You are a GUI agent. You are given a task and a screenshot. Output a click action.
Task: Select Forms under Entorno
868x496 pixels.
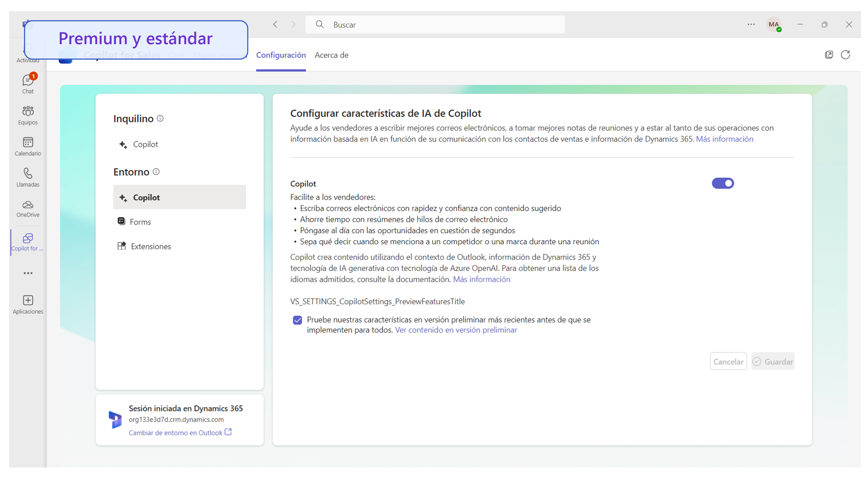click(140, 222)
